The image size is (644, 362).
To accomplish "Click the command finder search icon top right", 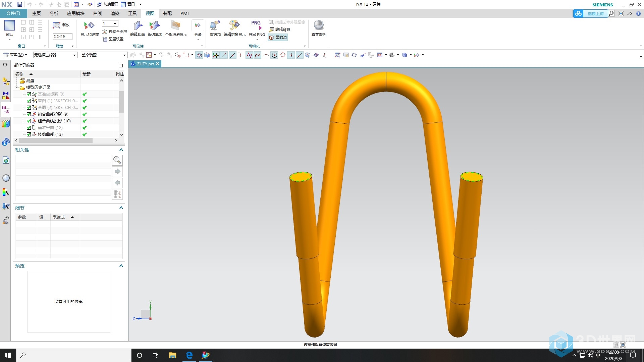I will click(x=611, y=14).
